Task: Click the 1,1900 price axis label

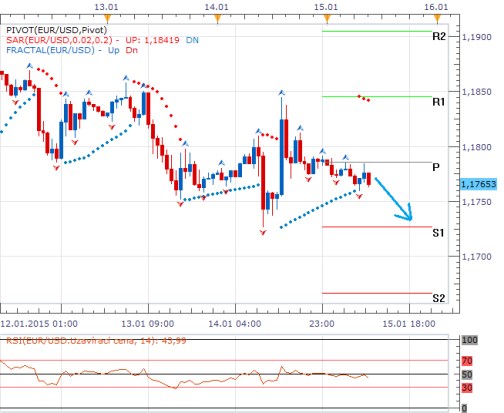Action: pyautogui.click(x=477, y=37)
